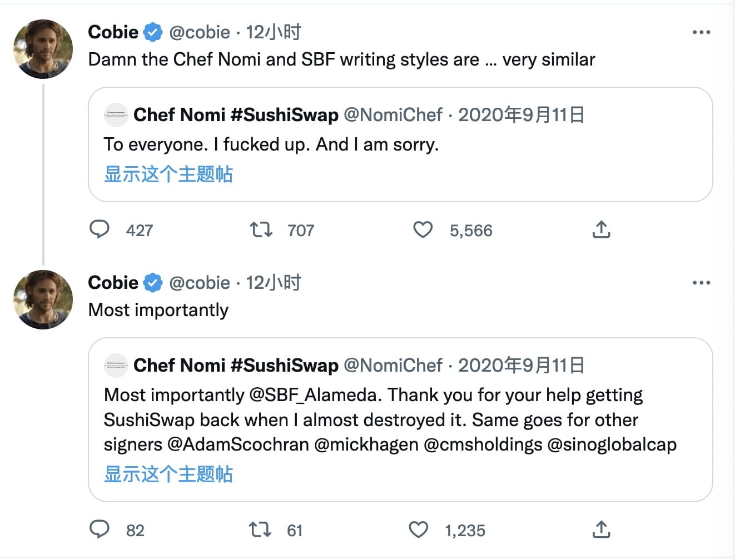Click the reply icon showing 82

pos(100,529)
